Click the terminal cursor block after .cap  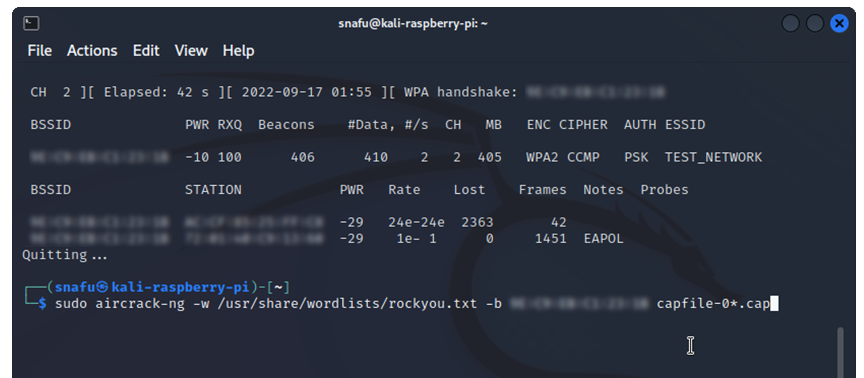tap(774, 304)
